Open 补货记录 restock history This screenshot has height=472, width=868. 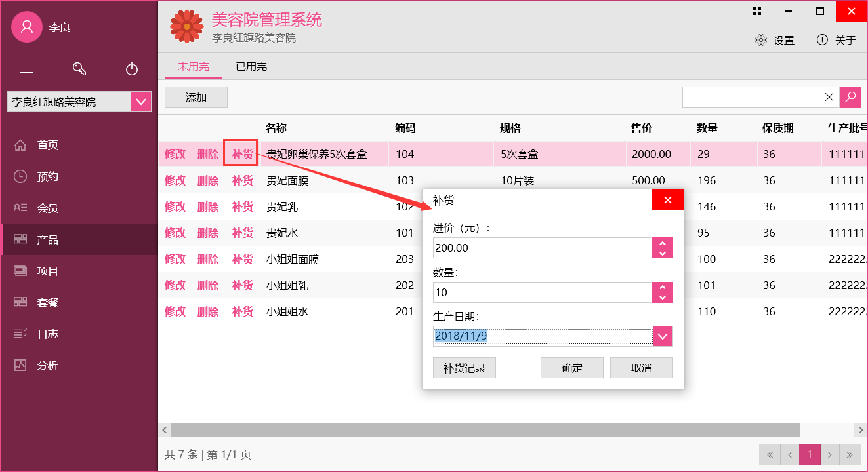click(x=465, y=368)
